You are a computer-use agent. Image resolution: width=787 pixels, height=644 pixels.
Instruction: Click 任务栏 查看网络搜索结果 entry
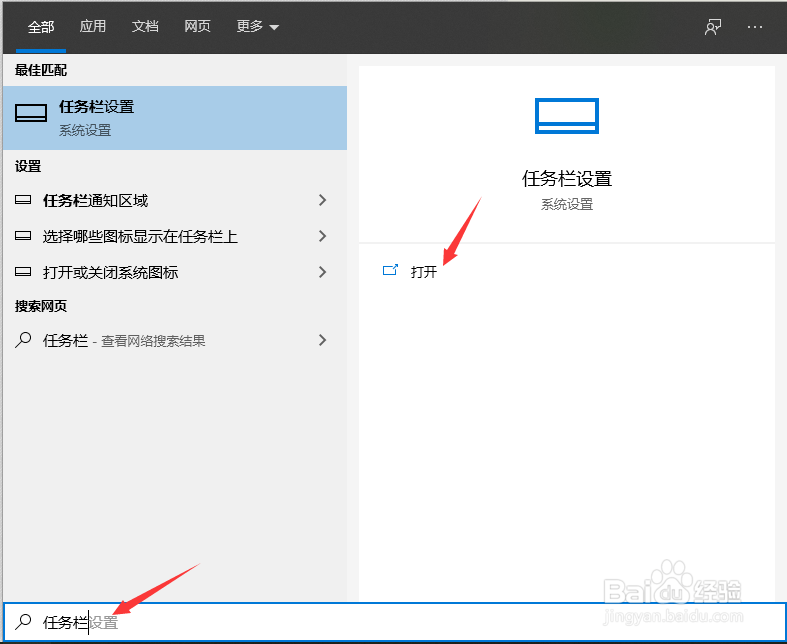[x=175, y=340]
